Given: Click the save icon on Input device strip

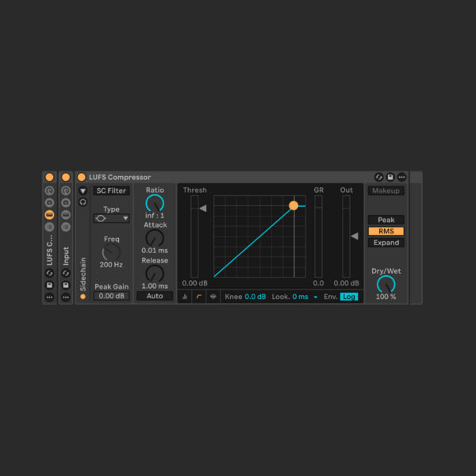Looking at the screenshot, I should tap(66, 285).
